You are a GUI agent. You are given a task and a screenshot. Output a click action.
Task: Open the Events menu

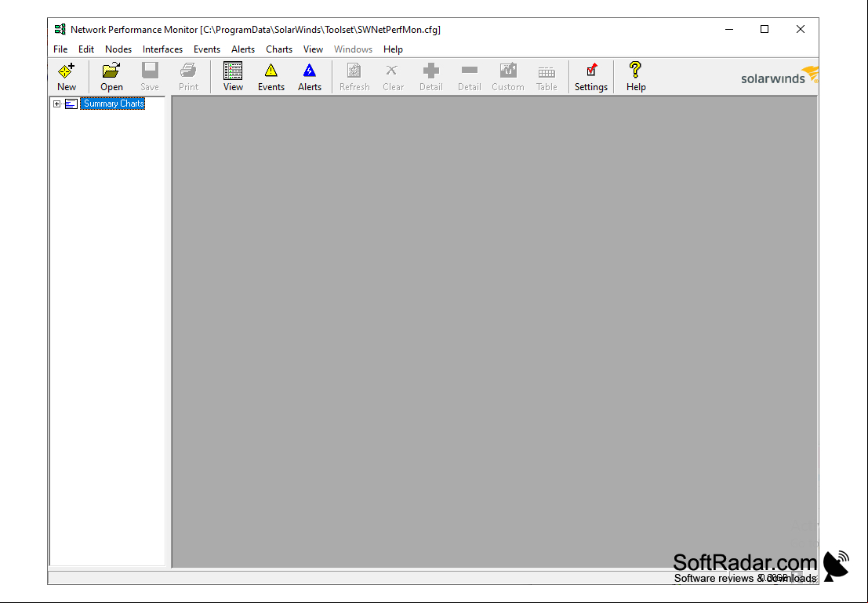tap(207, 49)
